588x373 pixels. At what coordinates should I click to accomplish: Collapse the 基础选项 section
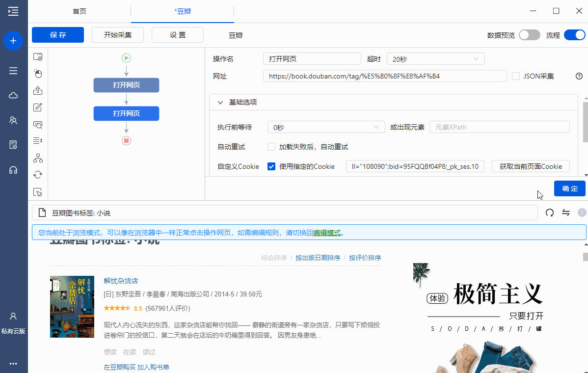pyautogui.click(x=220, y=103)
